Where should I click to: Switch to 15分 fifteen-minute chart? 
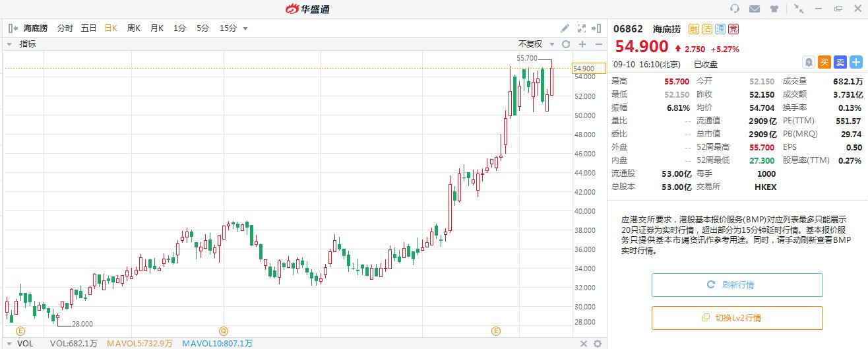[x=228, y=28]
